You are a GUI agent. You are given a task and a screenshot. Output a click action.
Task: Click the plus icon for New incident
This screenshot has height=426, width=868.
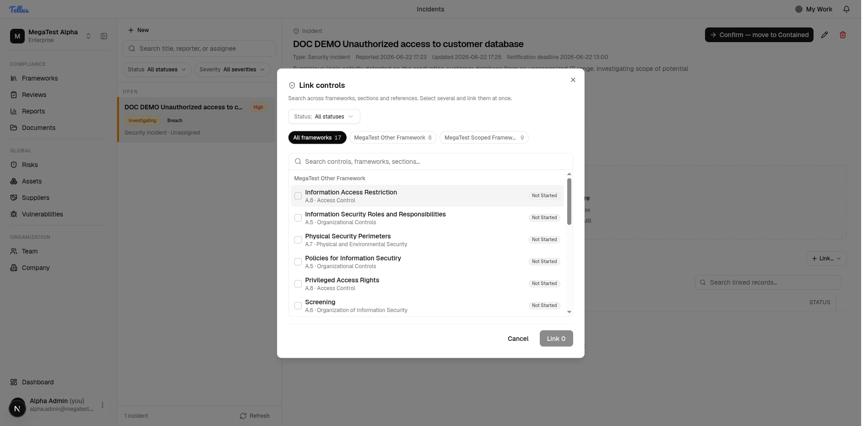coord(131,30)
